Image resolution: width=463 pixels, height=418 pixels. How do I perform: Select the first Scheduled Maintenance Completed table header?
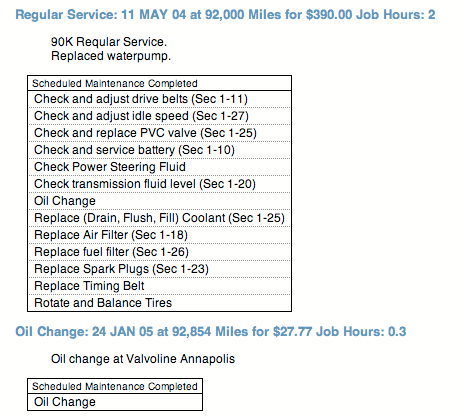(x=159, y=83)
